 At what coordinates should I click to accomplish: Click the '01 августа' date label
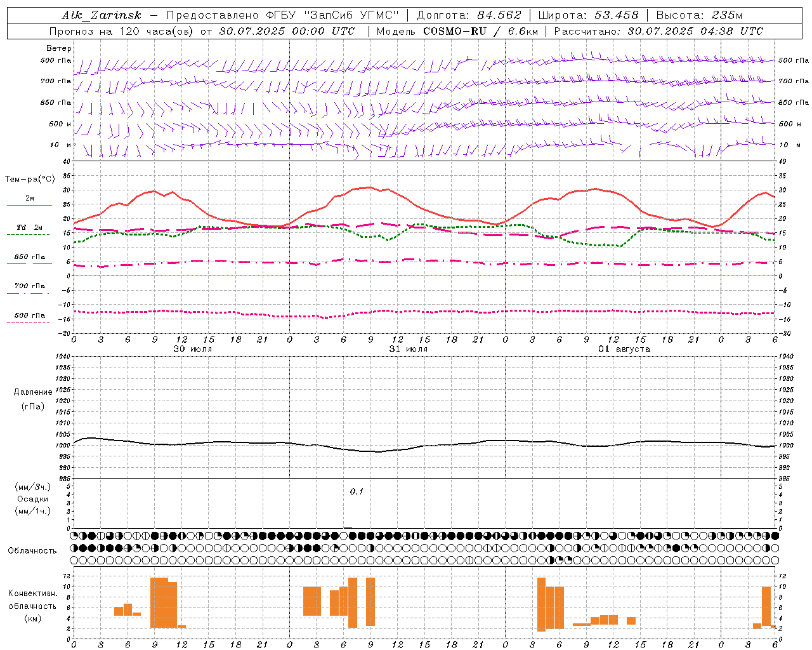(624, 349)
